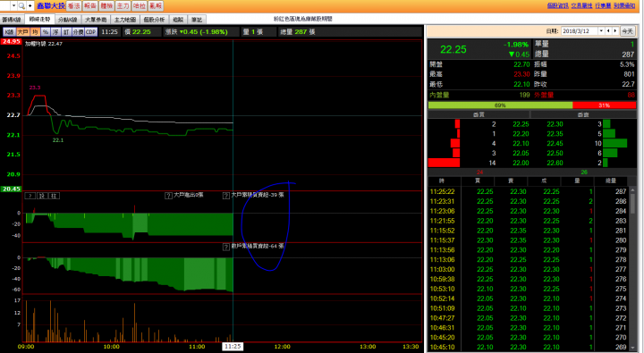The image size is (644, 353).
Task: Click the date field 2018/3/12
Action: pyautogui.click(x=579, y=31)
